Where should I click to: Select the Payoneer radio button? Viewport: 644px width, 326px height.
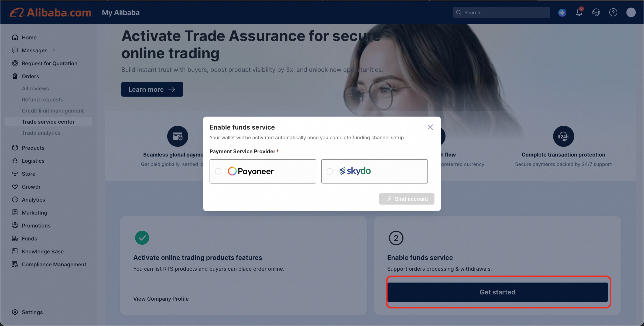[x=218, y=171]
